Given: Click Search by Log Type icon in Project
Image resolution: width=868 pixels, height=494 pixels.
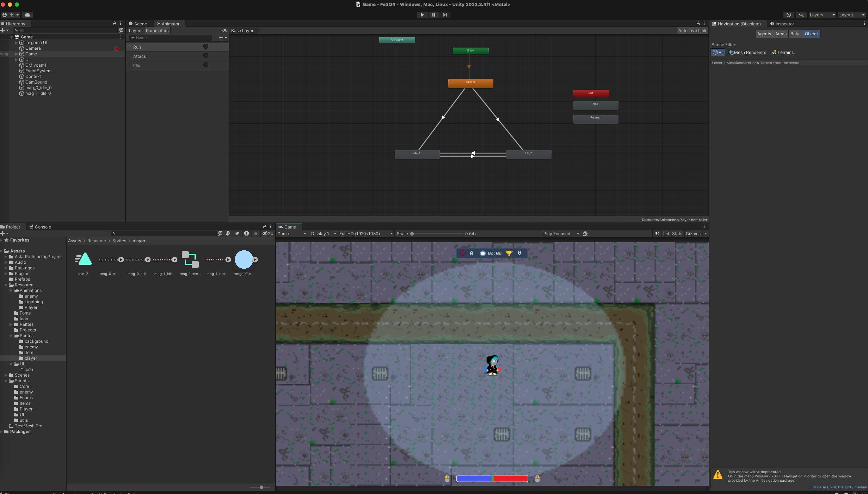Looking at the screenshot, I should point(246,233).
